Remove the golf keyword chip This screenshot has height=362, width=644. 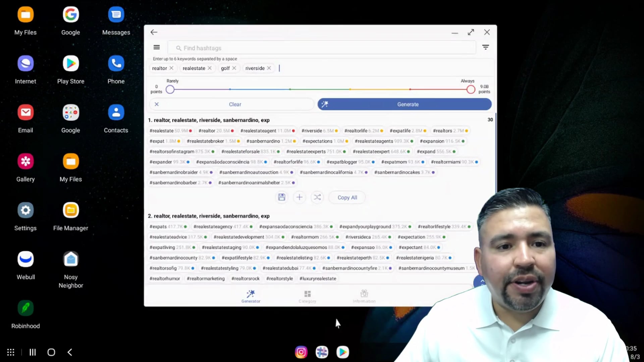pos(234,68)
